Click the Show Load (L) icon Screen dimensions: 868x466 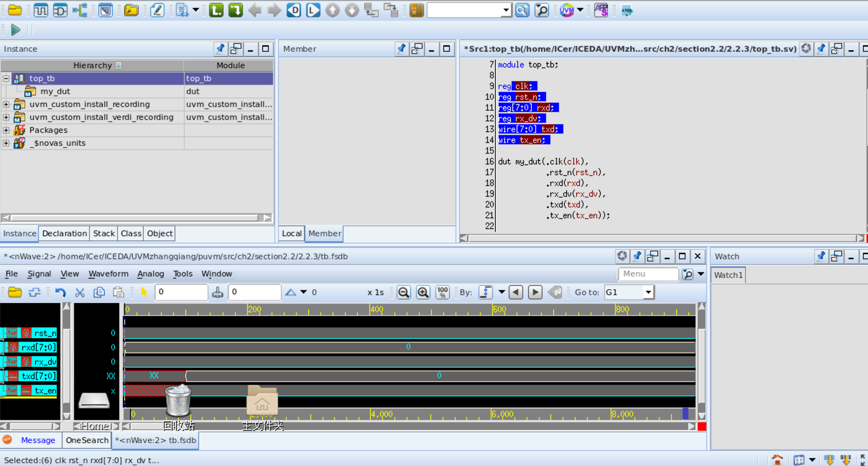(313, 10)
